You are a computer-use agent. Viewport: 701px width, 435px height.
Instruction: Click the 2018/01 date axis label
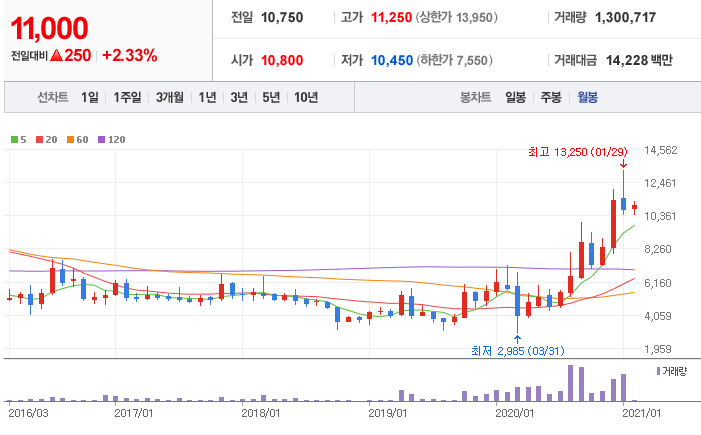tap(261, 413)
